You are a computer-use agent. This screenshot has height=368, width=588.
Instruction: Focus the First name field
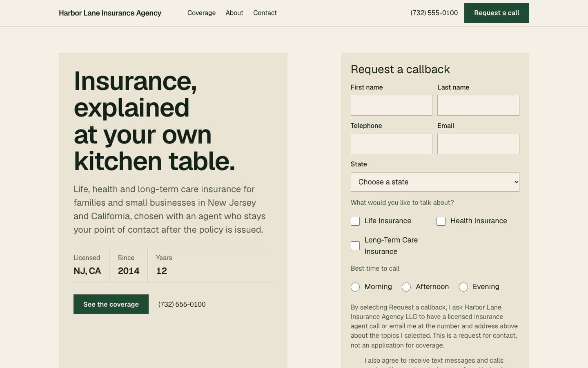[392, 105]
